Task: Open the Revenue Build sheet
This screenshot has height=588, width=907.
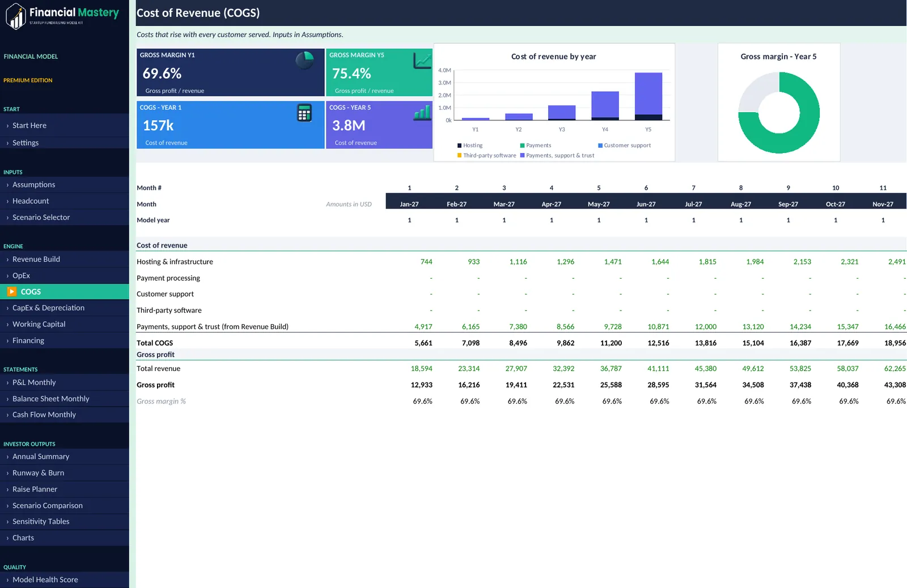Action: (x=65, y=259)
